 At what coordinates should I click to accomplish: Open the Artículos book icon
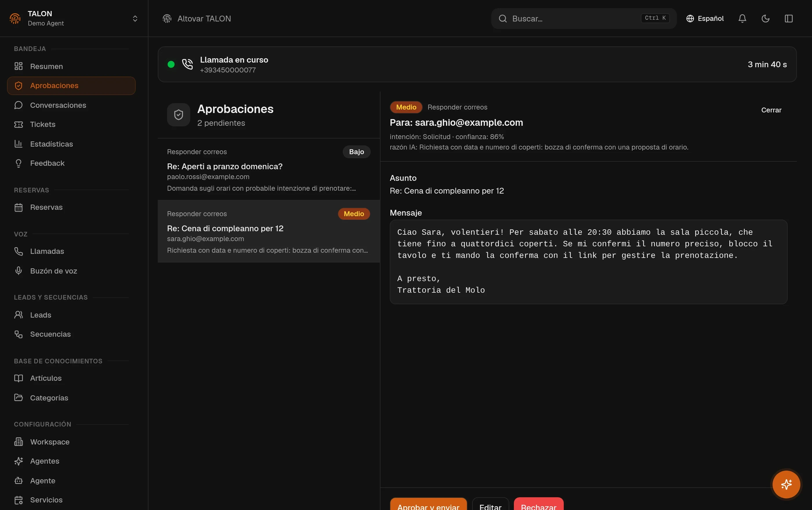click(19, 378)
